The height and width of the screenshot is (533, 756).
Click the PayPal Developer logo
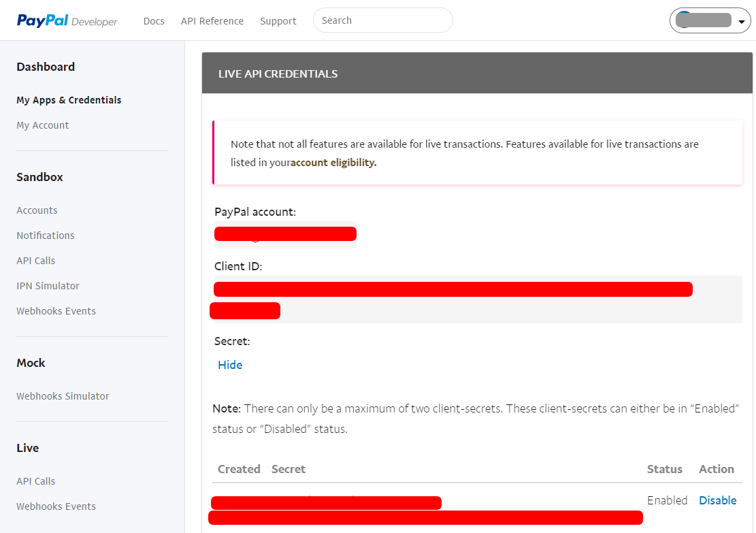[x=67, y=21]
